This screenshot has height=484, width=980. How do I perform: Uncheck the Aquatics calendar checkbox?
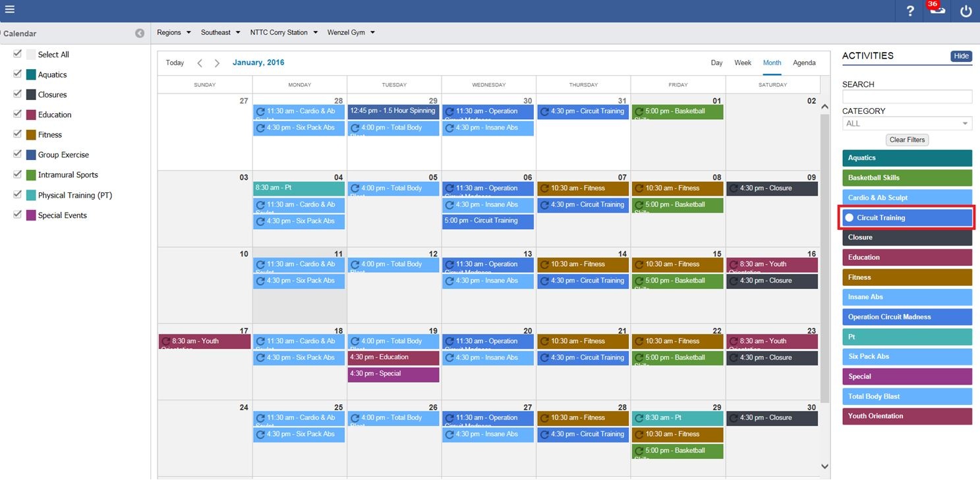click(18, 74)
